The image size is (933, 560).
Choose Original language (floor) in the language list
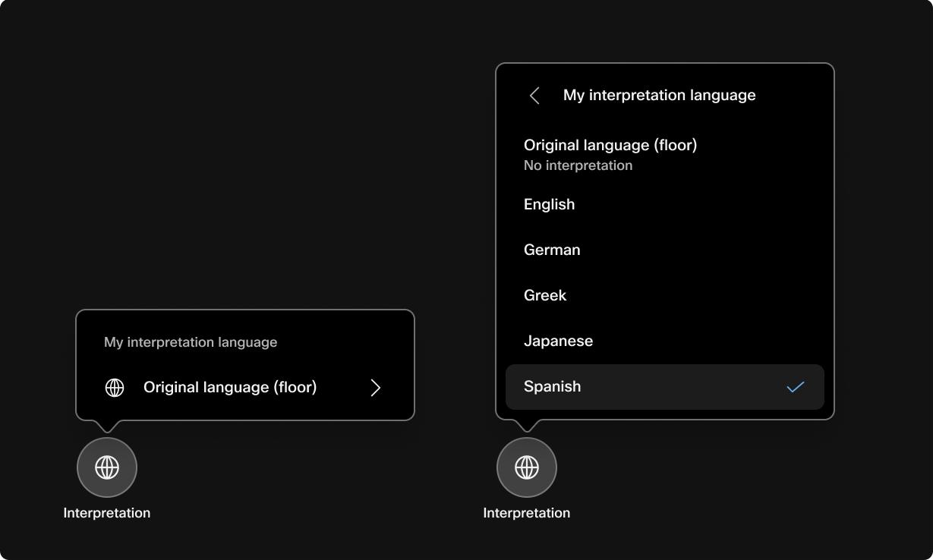point(610,145)
